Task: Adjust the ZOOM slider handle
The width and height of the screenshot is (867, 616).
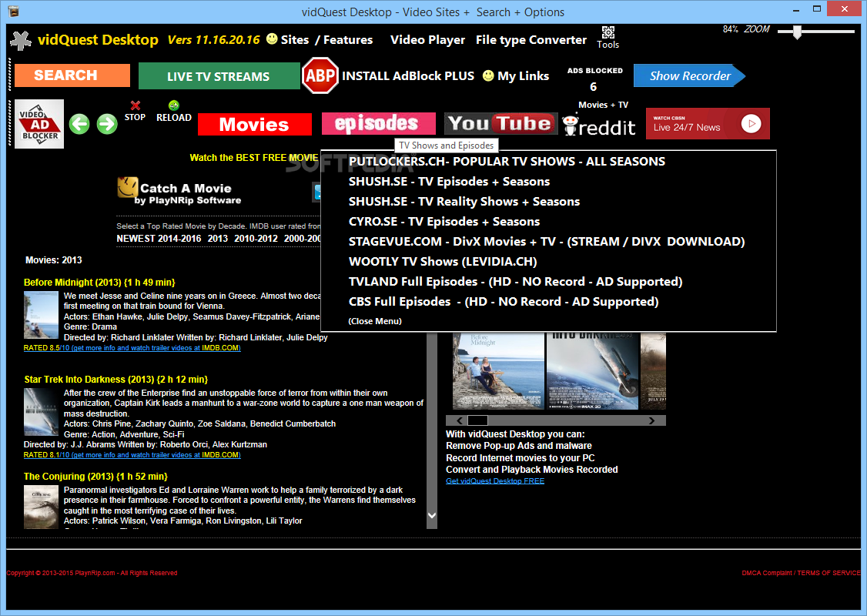Action: click(x=797, y=32)
